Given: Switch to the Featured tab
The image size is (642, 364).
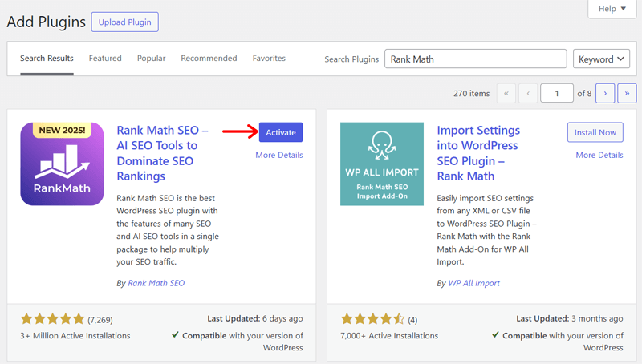Looking at the screenshot, I should (x=105, y=59).
